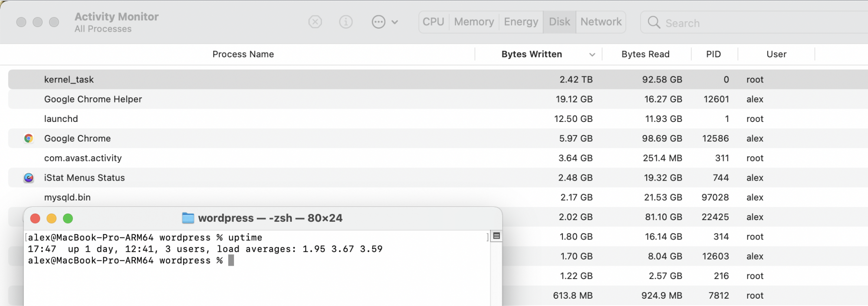Switch to the CPU tab

[x=433, y=22]
